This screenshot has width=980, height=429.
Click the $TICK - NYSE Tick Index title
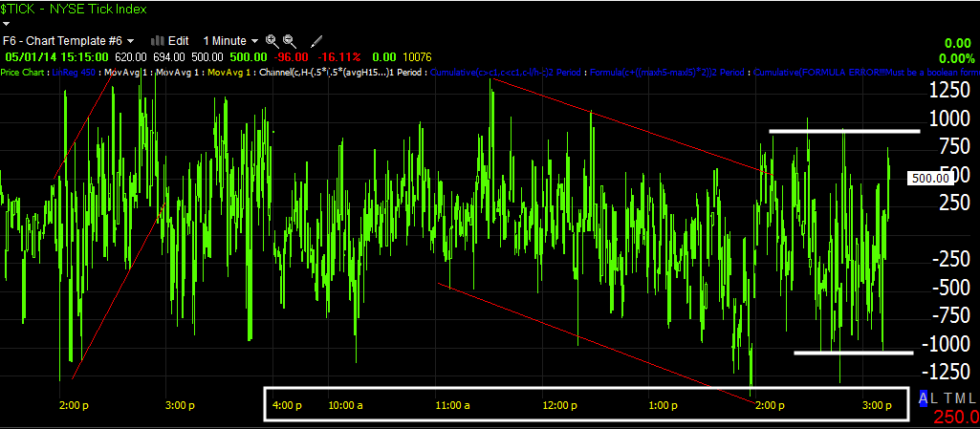pos(75,9)
